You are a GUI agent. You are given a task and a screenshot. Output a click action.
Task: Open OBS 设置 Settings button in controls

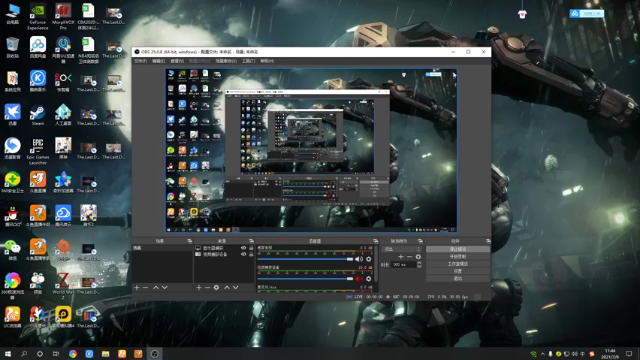point(458,271)
